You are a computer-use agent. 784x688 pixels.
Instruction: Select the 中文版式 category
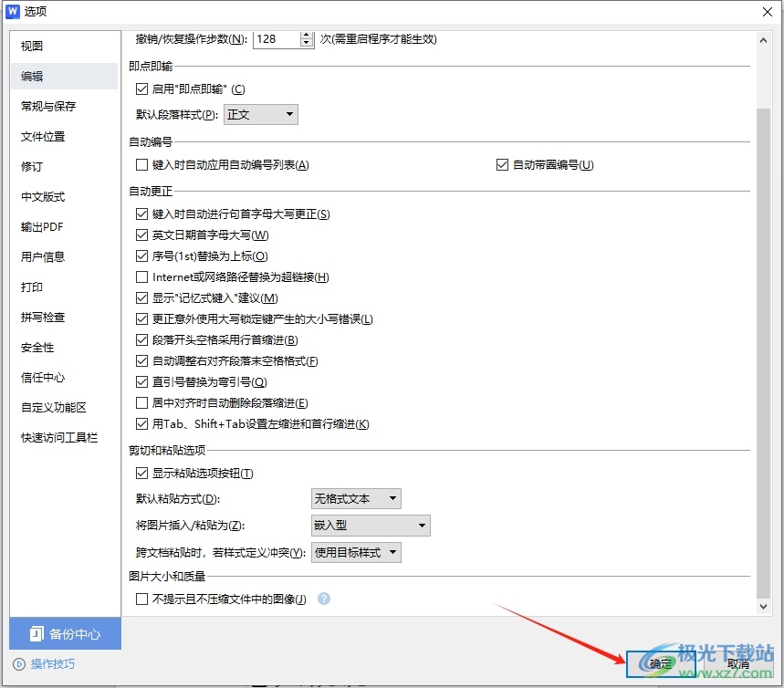click(64, 196)
